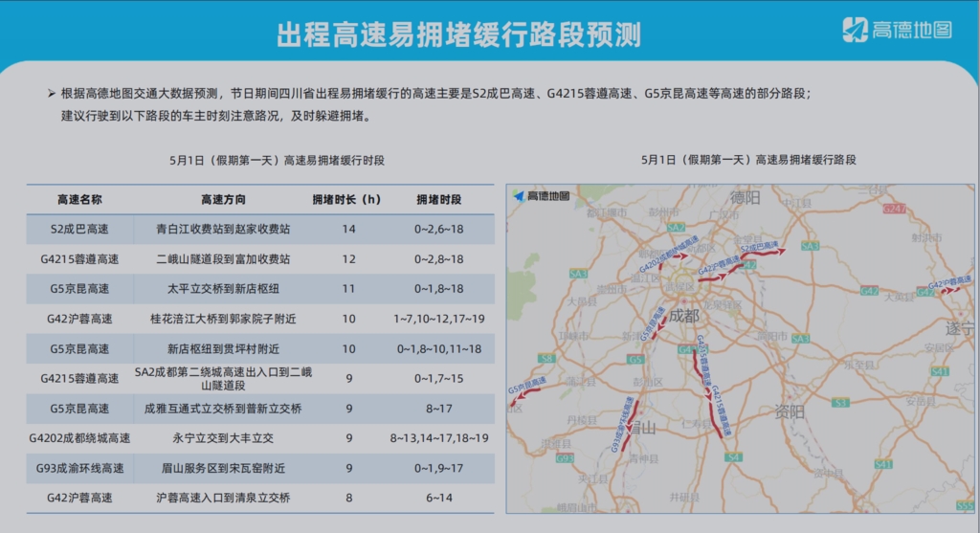Select the 拥堵时段 column header
The height and width of the screenshot is (533, 980).
(438, 200)
